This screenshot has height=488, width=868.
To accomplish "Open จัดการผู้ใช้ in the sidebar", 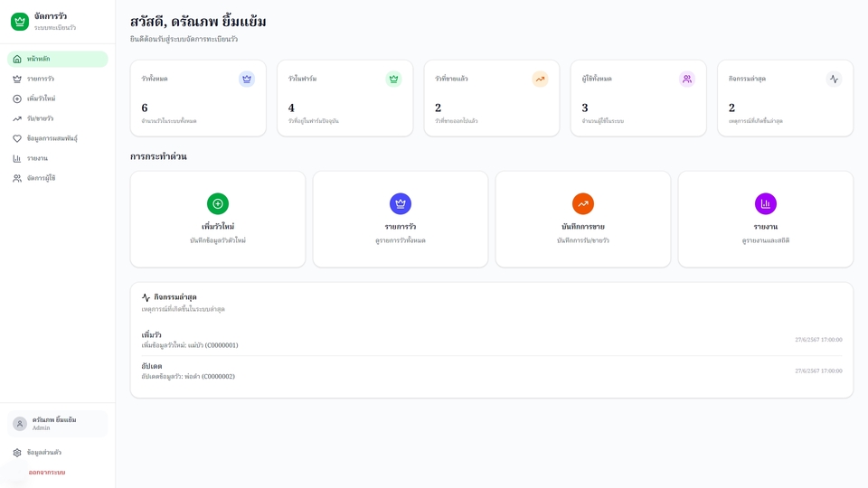I will click(57, 178).
